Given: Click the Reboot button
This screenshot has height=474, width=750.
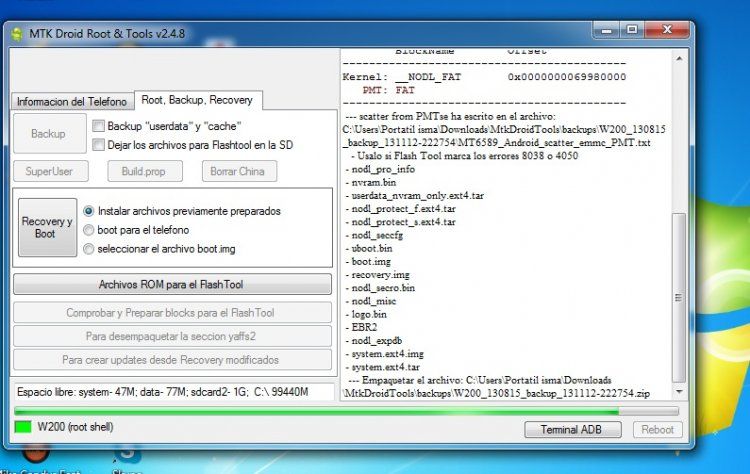Looking at the screenshot, I should click(658, 430).
